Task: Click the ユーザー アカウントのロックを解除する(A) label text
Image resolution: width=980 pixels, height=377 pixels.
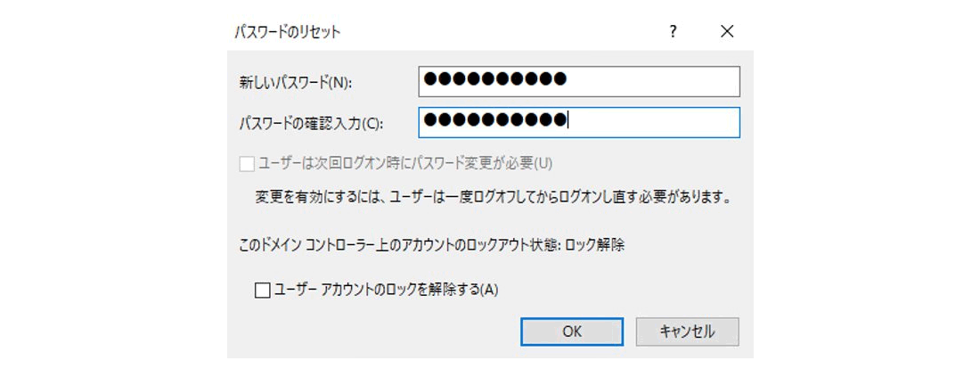Action: pos(387,290)
